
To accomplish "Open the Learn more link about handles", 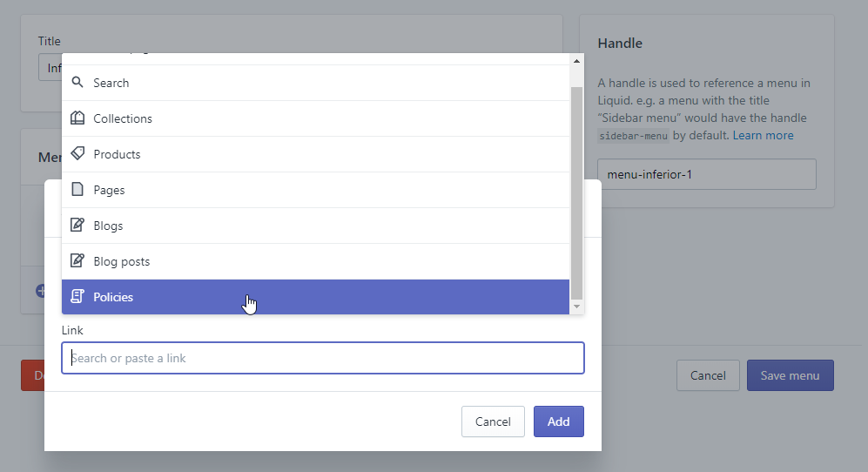I will pos(763,135).
